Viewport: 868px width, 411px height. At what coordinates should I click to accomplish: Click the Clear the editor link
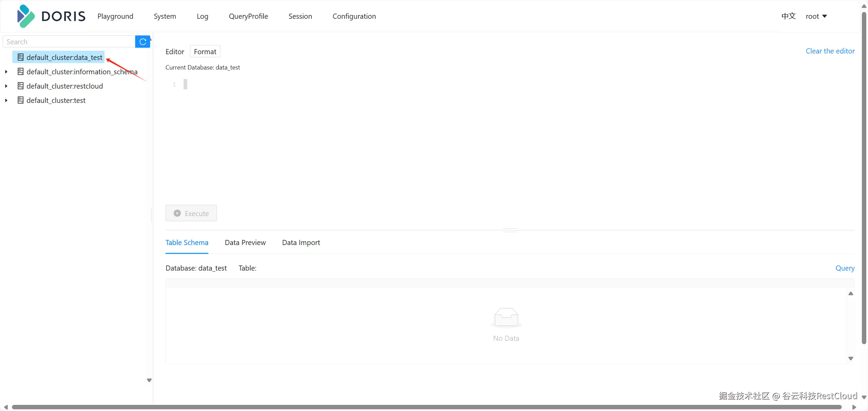tap(830, 51)
